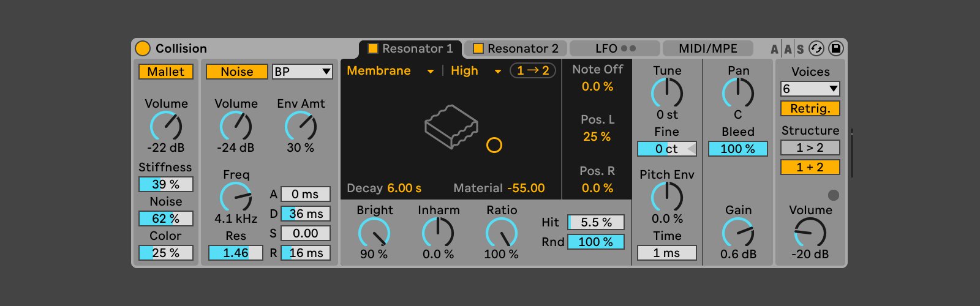The width and height of the screenshot is (980, 306).
Task: Click the Note Off 0.0 % value
Action: click(597, 87)
